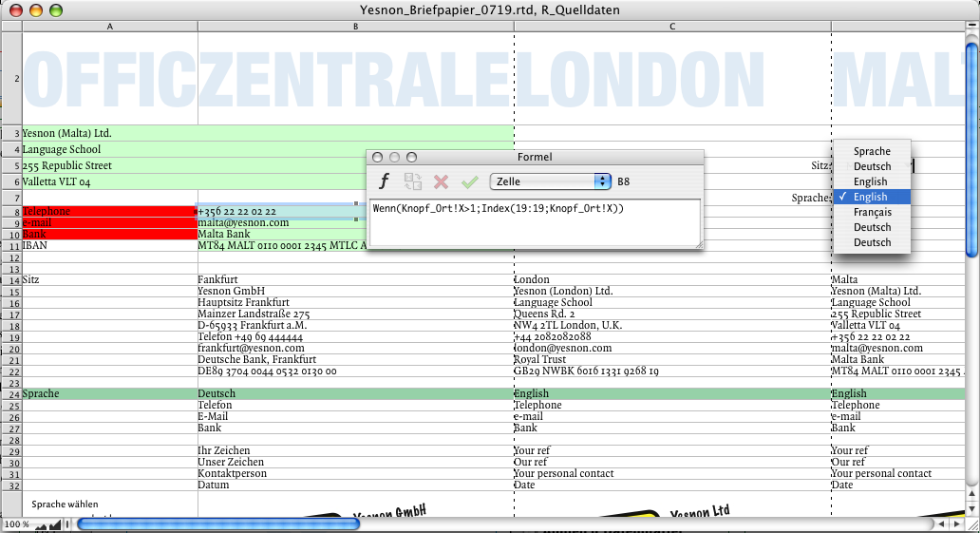The width and height of the screenshot is (980, 533).
Task: Click the small mountain zoom-out icon
Action: coord(41,524)
